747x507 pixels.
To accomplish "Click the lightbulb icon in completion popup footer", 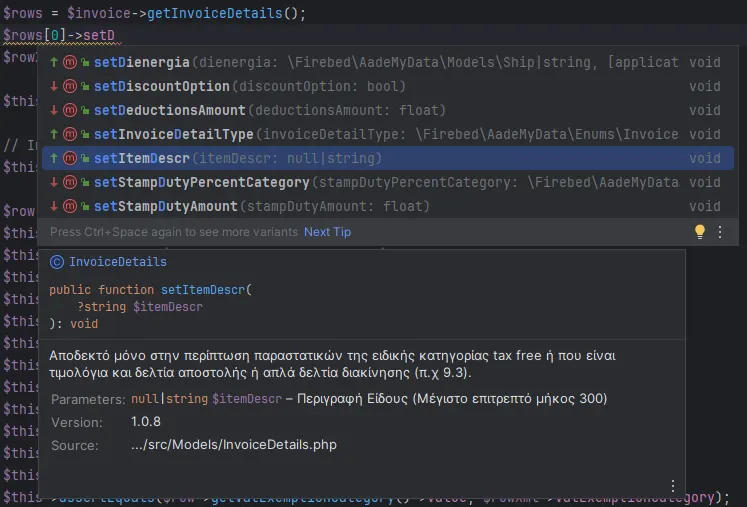I will pos(700,231).
